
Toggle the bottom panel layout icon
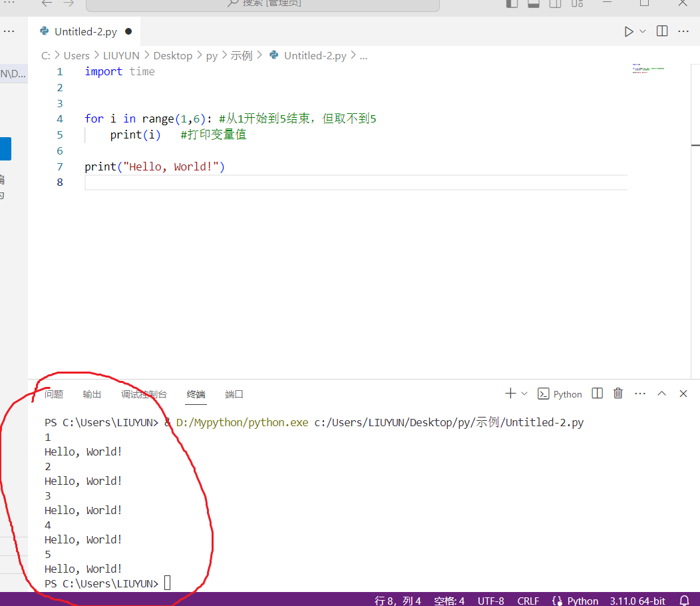click(x=534, y=3)
